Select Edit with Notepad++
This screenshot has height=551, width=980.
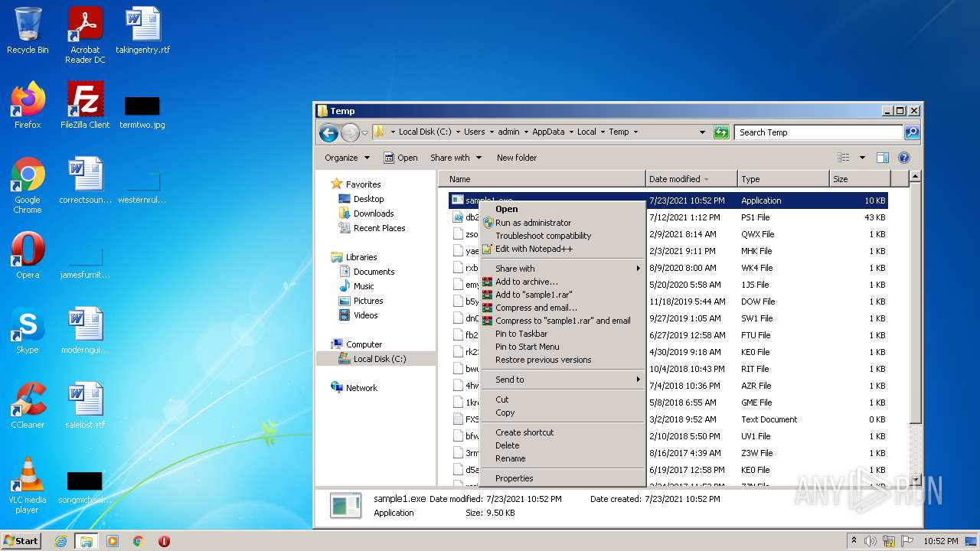point(563,249)
